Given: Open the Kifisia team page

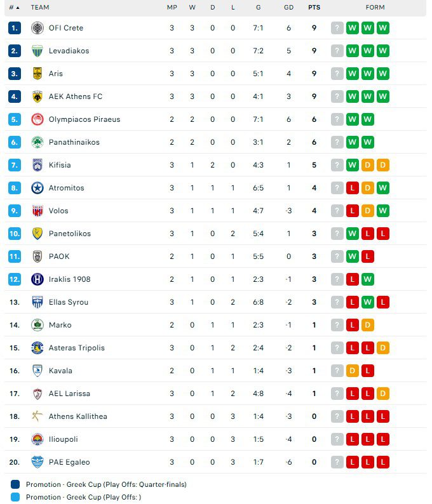Looking at the screenshot, I should (x=60, y=165).
